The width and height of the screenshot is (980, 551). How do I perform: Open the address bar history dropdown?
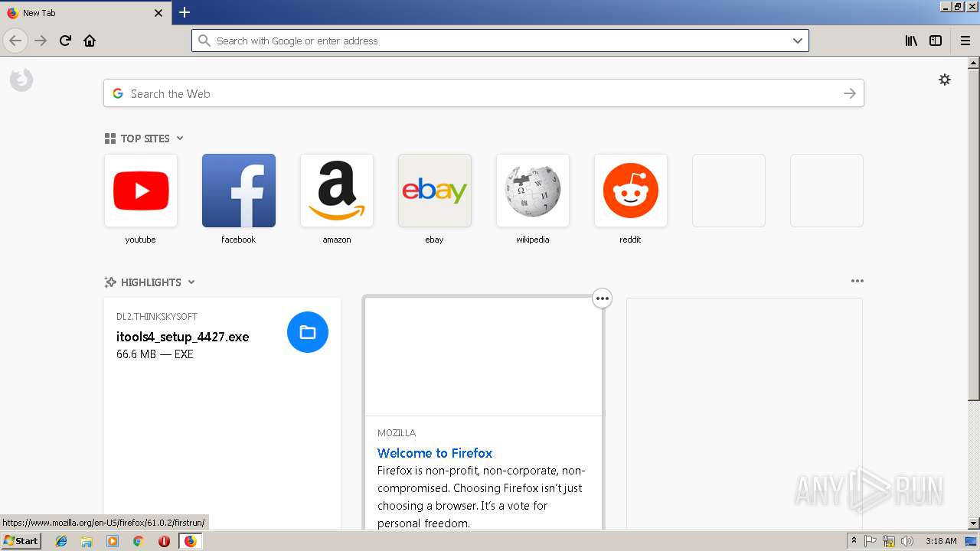(797, 41)
